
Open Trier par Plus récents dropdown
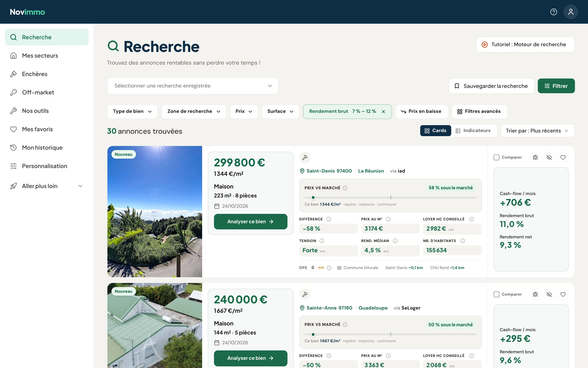537,131
